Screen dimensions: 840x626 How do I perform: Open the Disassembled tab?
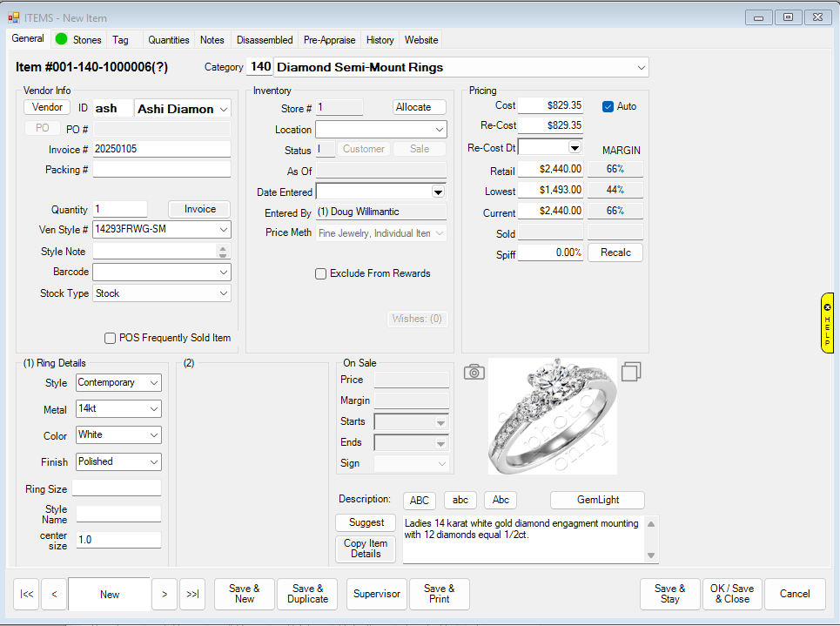pyautogui.click(x=265, y=40)
